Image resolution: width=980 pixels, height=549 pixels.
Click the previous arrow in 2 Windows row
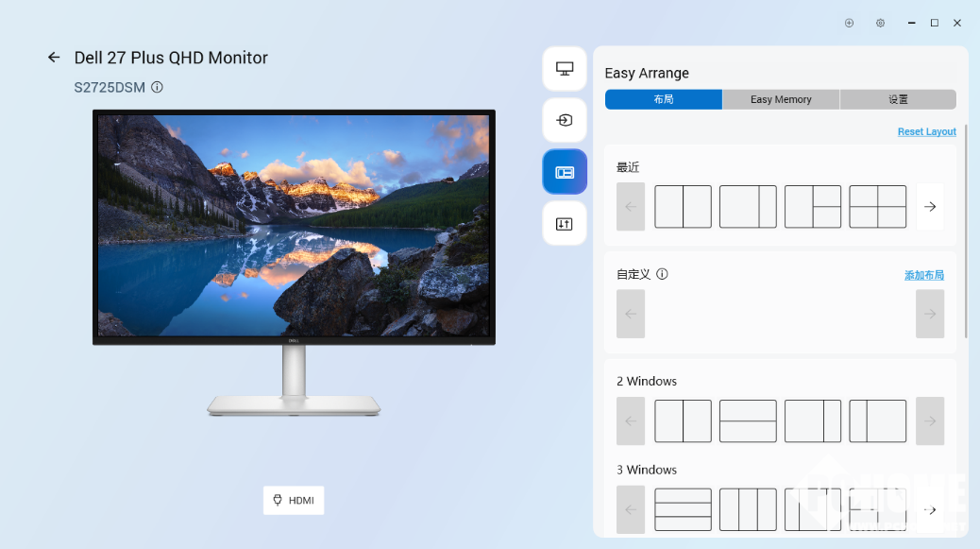(631, 420)
